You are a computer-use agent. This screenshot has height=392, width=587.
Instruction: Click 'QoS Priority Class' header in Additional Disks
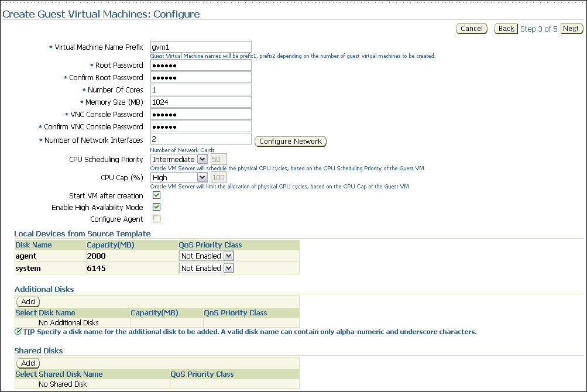click(235, 312)
